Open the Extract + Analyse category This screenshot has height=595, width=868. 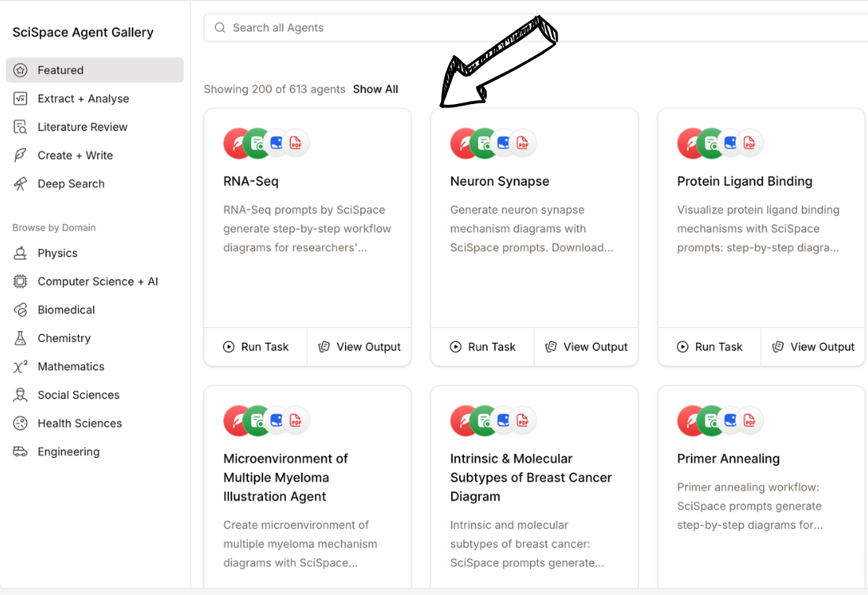[x=83, y=99]
